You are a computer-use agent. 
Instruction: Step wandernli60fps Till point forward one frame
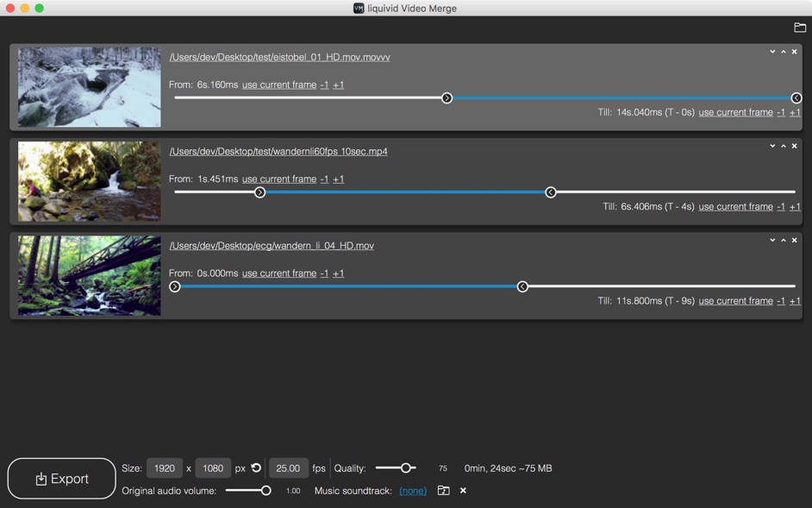[795, 206]
